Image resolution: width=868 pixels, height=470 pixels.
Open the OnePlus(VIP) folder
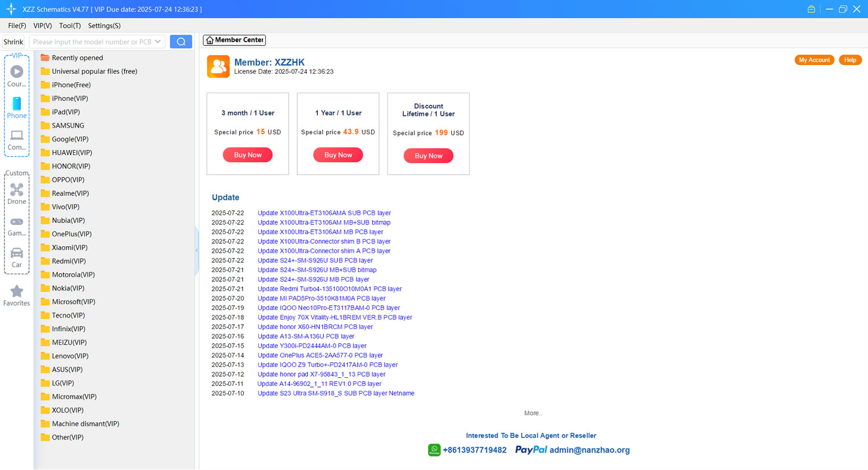[x=66, y=234]
